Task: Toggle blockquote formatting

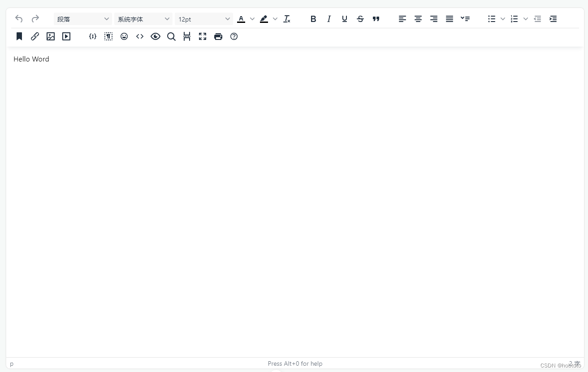Action: tap(376, 19)
